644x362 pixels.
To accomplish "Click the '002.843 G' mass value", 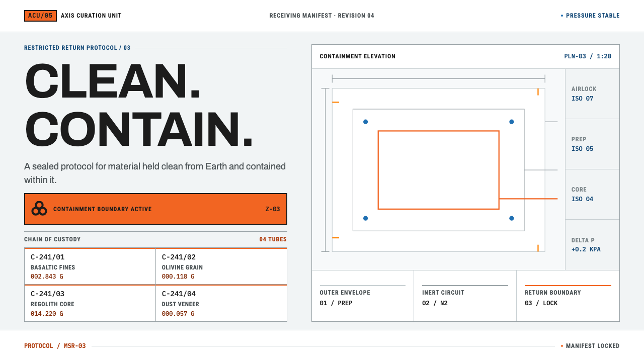I will [47, 277].
